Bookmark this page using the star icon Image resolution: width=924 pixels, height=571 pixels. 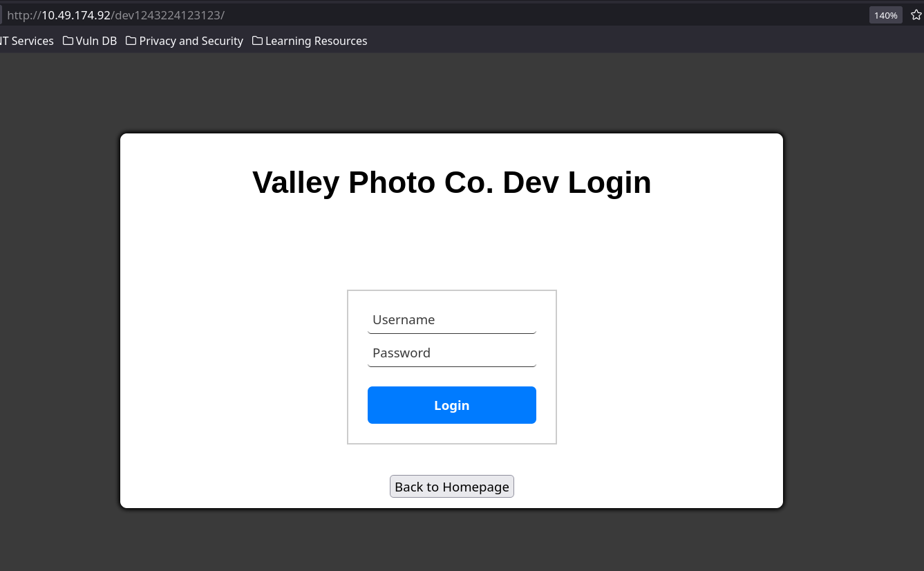tap(916, 15)
